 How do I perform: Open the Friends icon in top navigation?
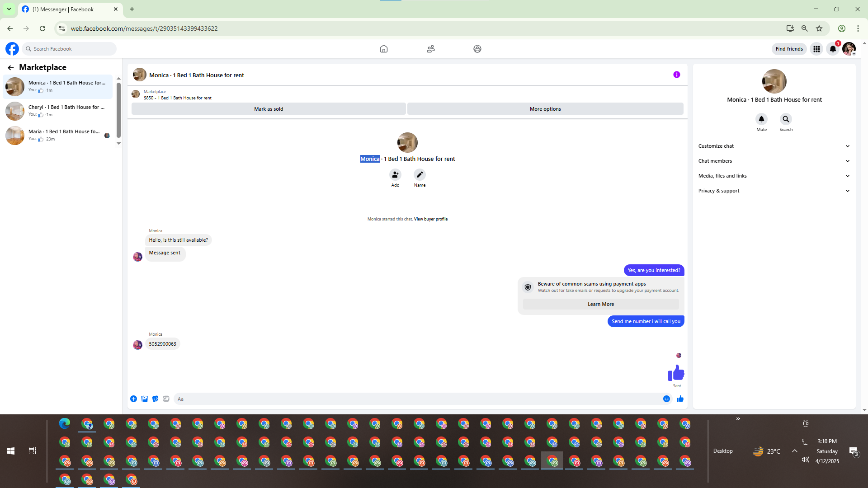coord(431,49)
